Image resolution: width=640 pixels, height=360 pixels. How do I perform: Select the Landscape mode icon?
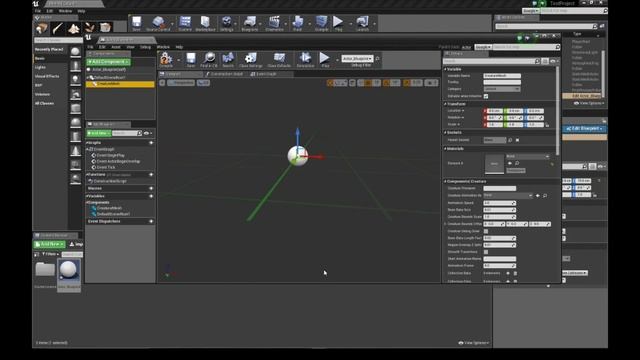[73, 28]
